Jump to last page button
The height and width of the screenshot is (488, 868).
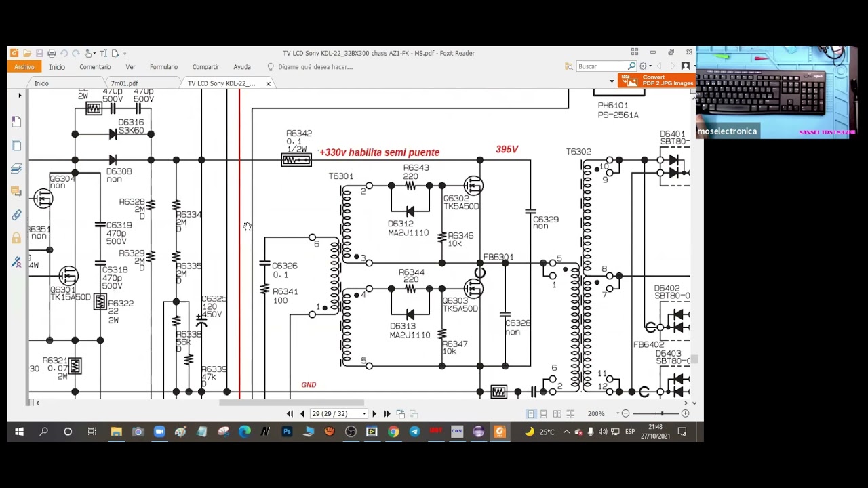point(387,413)
